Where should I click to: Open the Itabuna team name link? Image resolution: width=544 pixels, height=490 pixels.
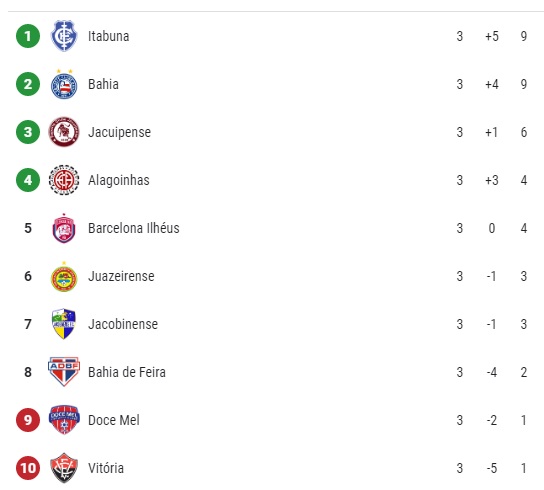point(109,36)
